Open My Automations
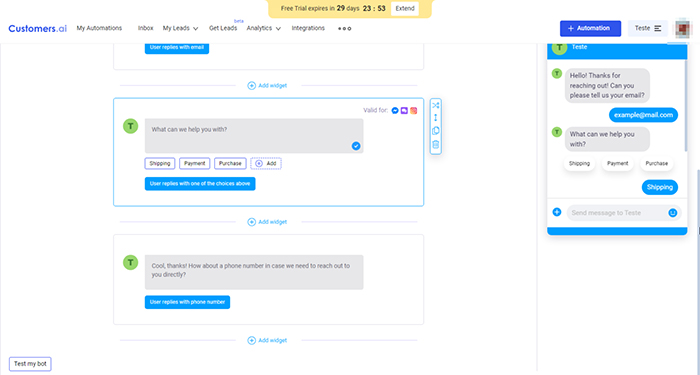700x375 pixels. (x=99, y=28)
